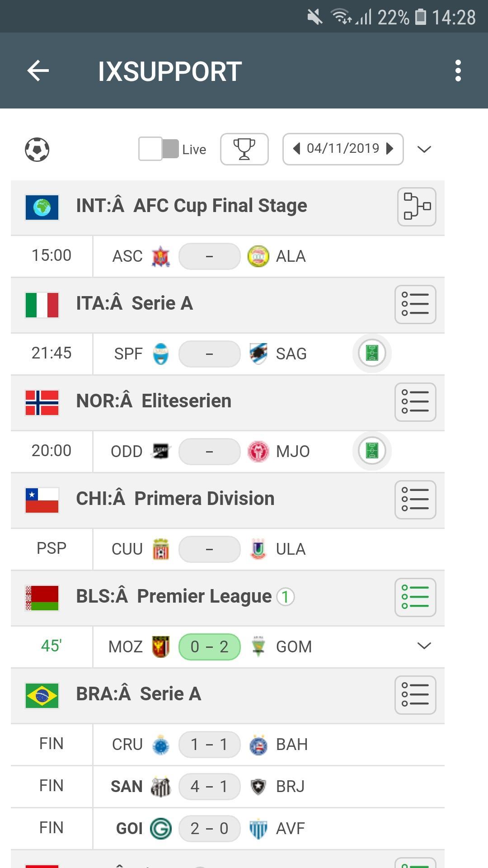Open the 4 - 1 SAN-BRJ score
The height and width of the screenshot is (868, 488).
point(209,787)
